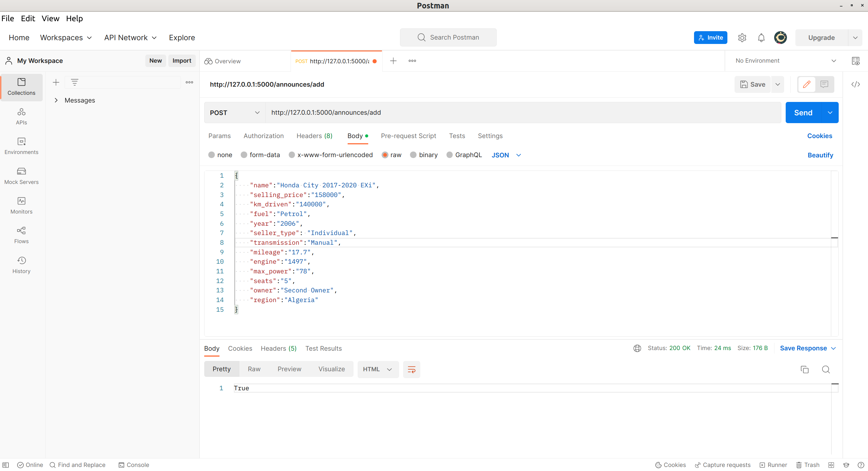Toggle response line wrap icon
The image size is (868, 471).
(x=412, y=369)
